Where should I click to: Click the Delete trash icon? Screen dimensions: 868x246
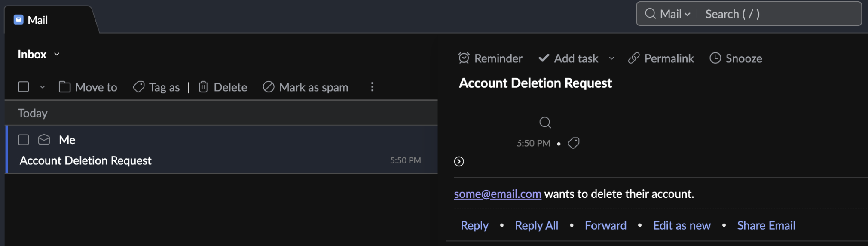[203, 87]
